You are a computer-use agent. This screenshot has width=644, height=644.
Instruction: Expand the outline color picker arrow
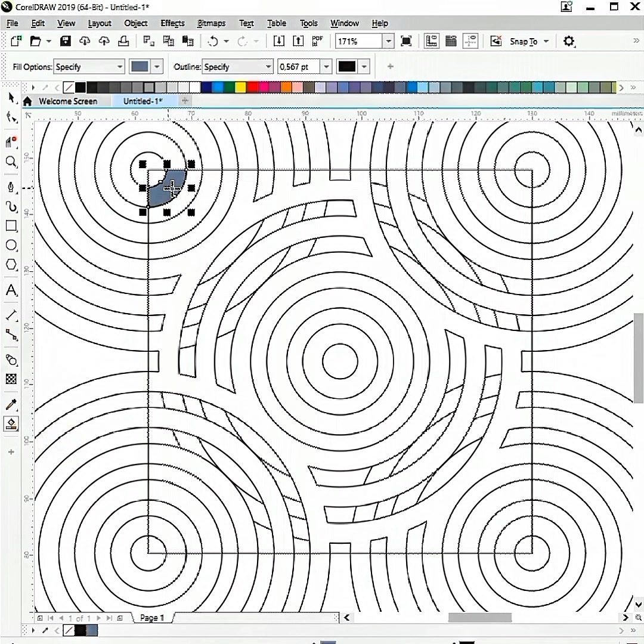point(364,67)
